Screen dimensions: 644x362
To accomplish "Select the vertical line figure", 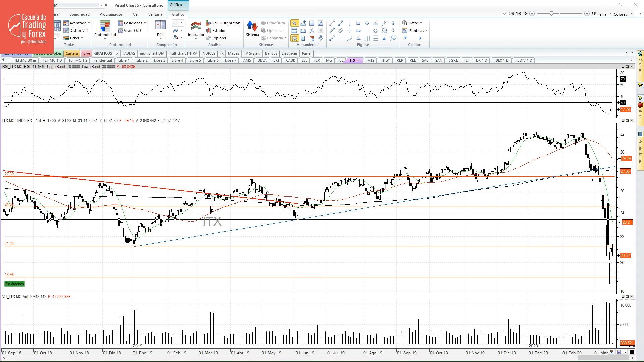I will pyautogui.click(x=350, y=23).
